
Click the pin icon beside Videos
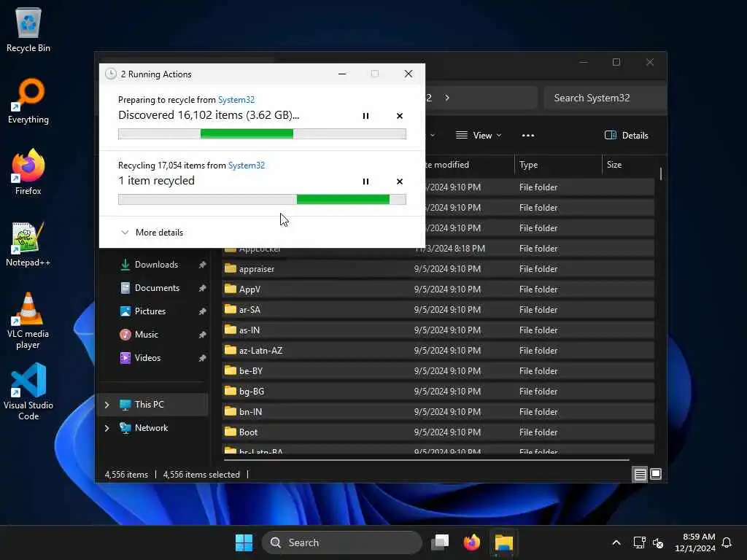pos(203,358)
